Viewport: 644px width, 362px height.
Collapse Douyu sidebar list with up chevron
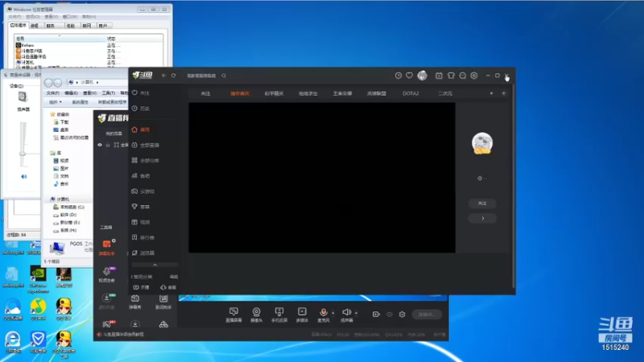click(x=155, y=265)
